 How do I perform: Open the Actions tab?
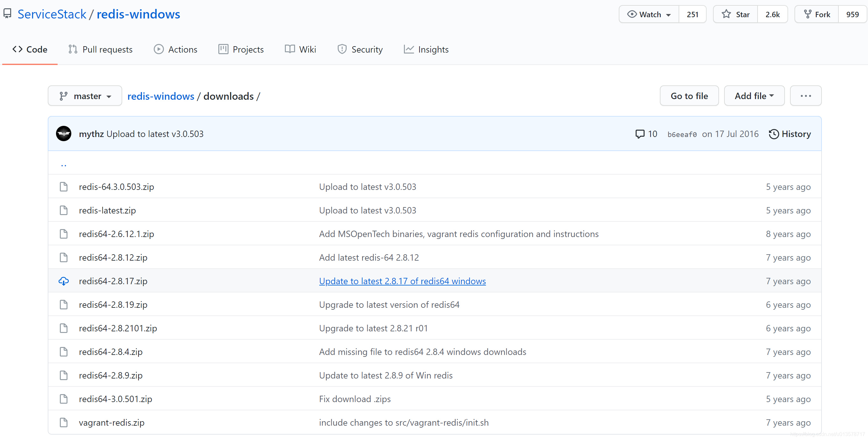pyautogui.click(x=176, y=50)
